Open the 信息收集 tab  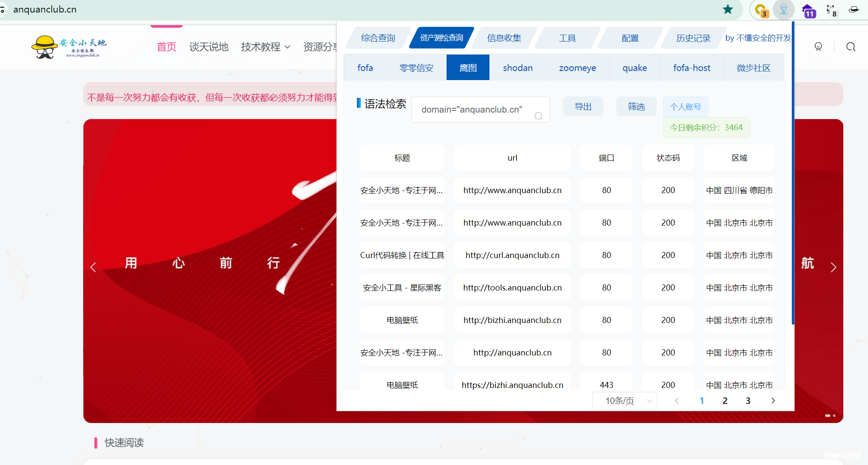pos(504,38)
